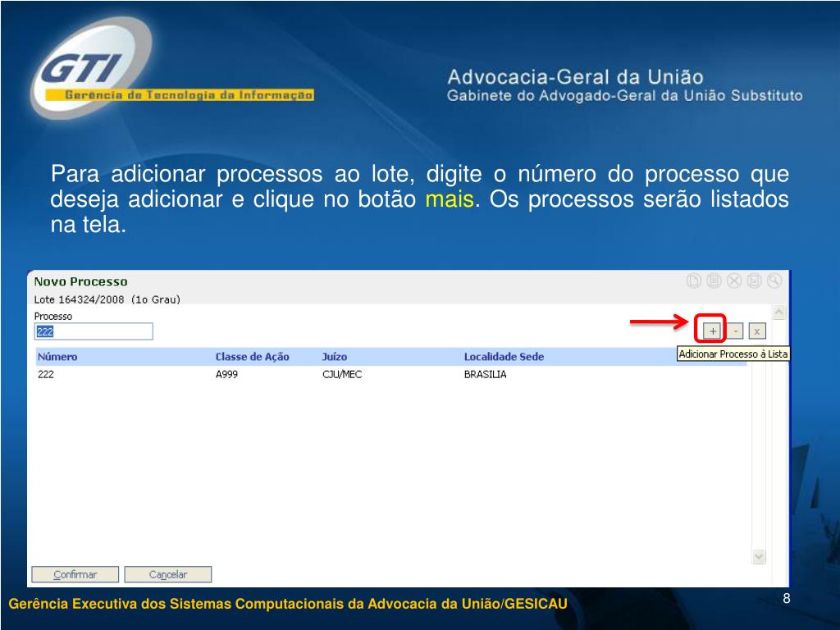Click the greyed magnifier search toolbar icon
This screenshot has height=630, width=840.
point(774,281)
